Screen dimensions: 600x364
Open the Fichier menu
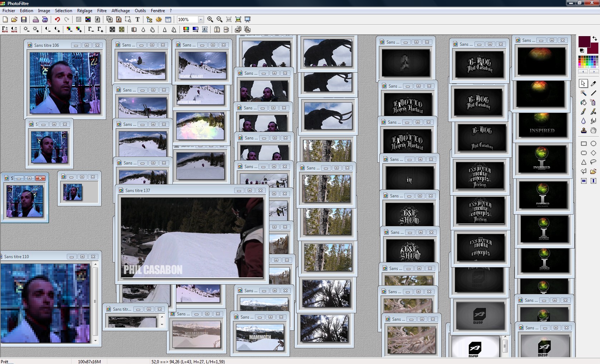[9, 11]
